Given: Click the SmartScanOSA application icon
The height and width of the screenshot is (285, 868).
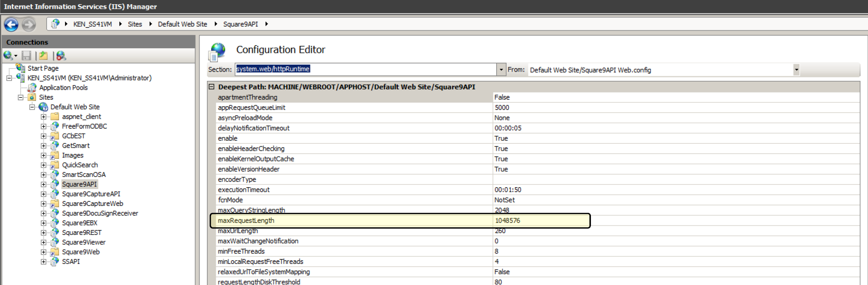Looking at the screenshot, I should click(x=55, y=175).
